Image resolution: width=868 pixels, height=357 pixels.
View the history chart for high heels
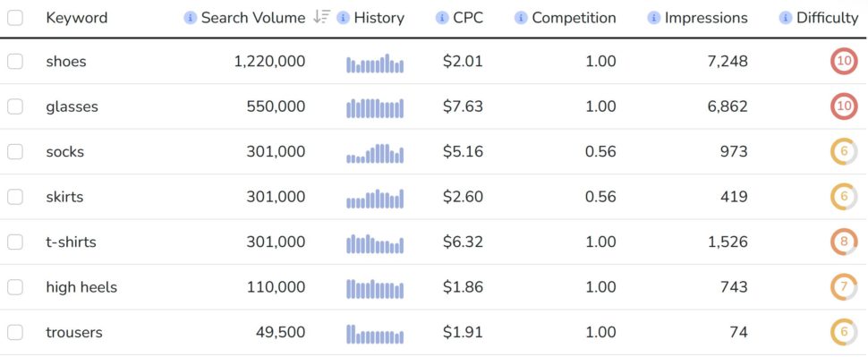click(375, 289)
